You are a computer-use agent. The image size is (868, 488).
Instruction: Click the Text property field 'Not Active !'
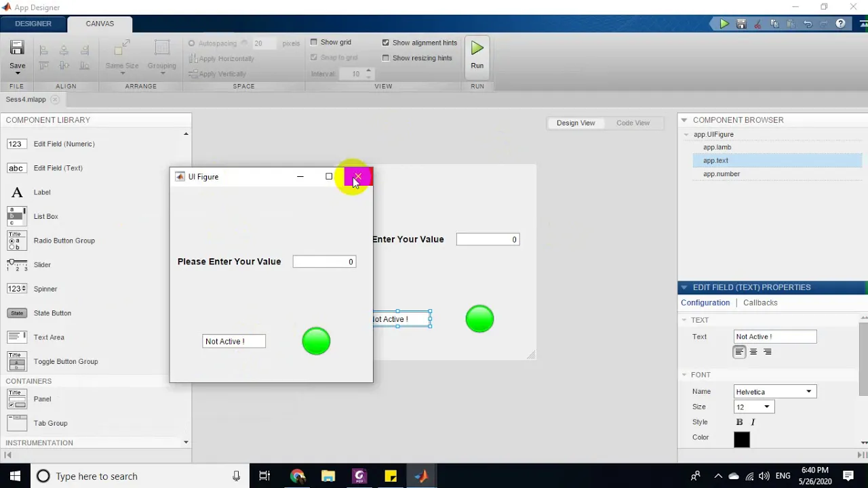[775, 337]
